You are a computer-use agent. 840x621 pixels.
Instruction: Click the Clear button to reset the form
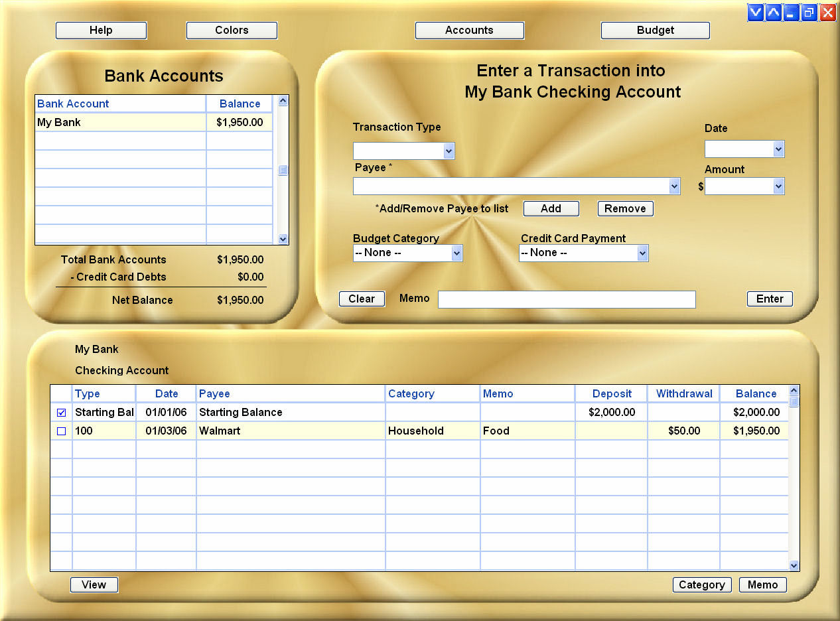362,299
